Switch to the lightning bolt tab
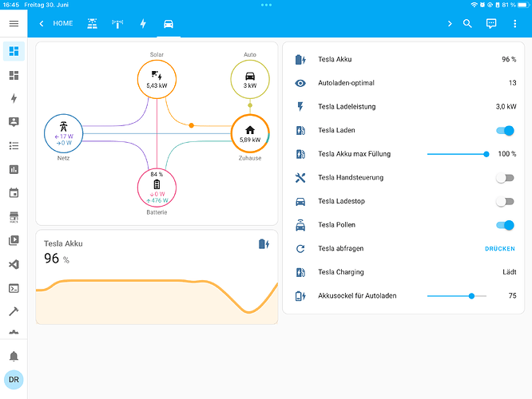Screen dimensions: 532x399 tap(143, 23)
